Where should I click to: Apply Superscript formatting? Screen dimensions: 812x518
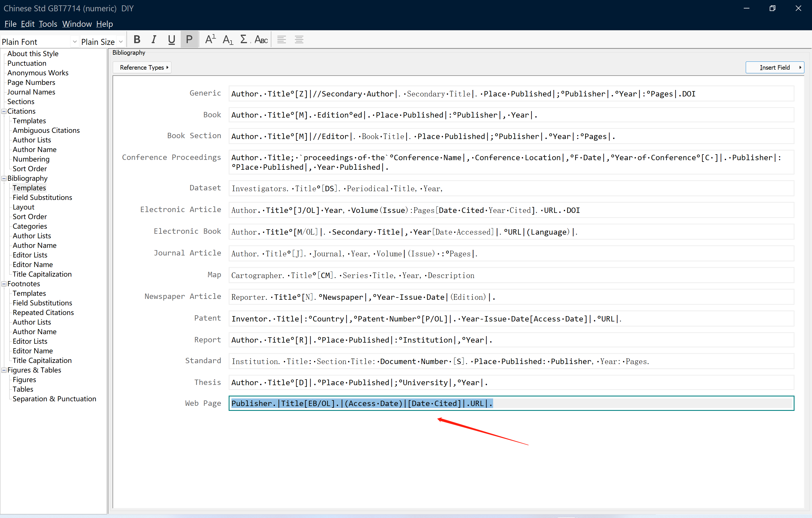click(x=210, y=40)
